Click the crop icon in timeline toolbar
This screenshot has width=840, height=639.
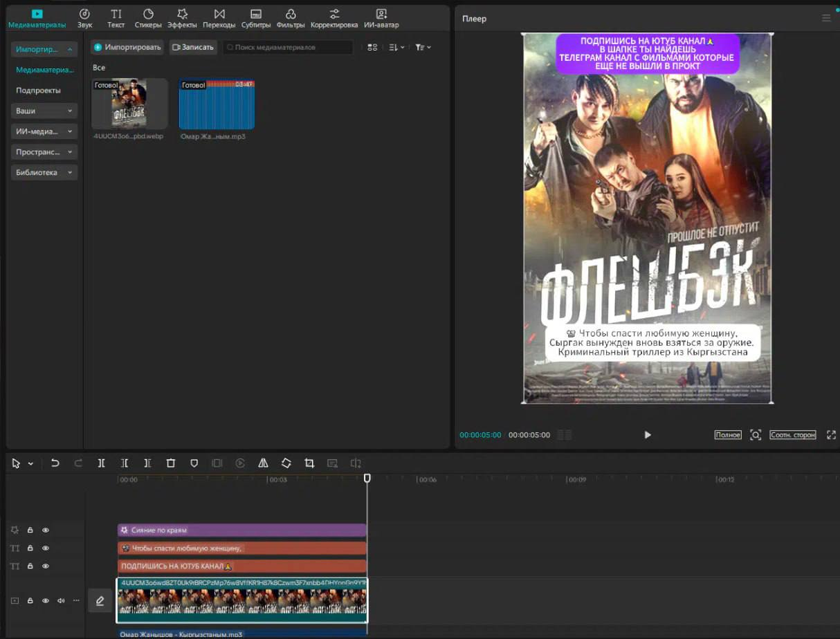pyautogui.click(x=309, y=463)
